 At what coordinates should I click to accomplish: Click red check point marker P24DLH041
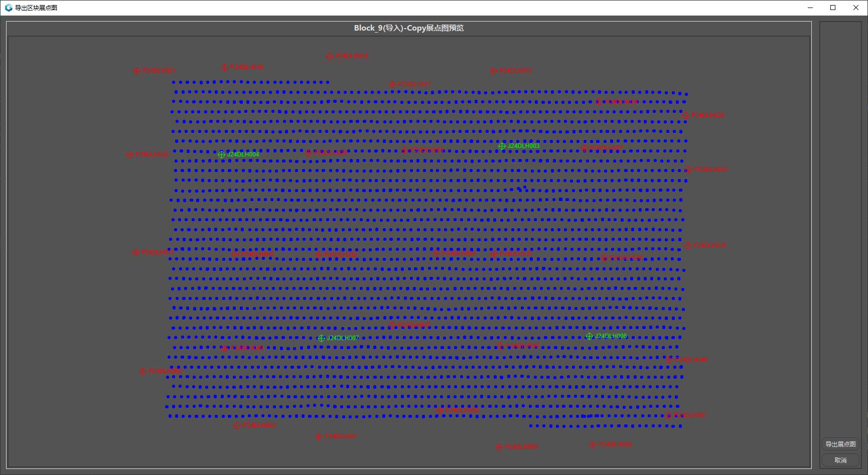[x=135, y=252]
